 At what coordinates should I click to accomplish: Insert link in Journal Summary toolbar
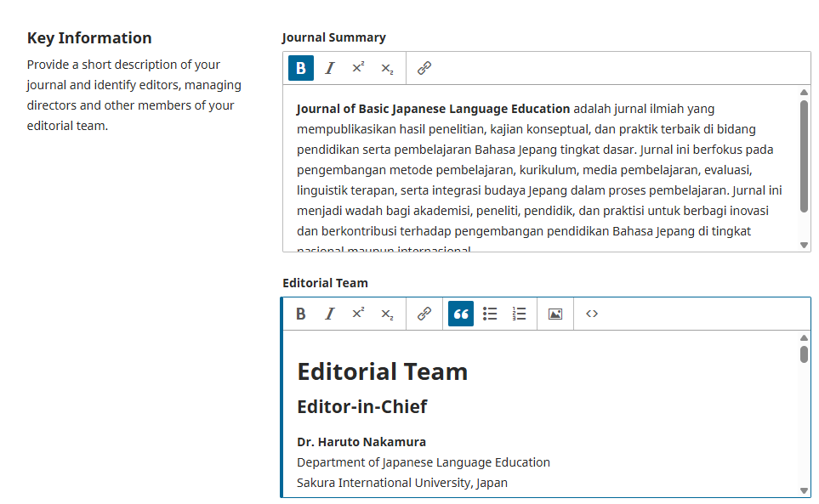[x=424, y=68]
